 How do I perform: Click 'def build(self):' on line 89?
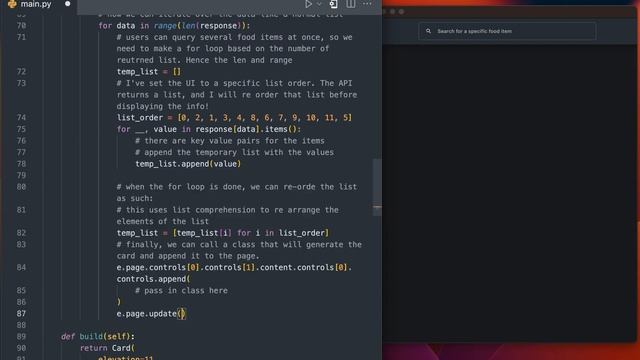pyautogui.click(x=98, y=336)
